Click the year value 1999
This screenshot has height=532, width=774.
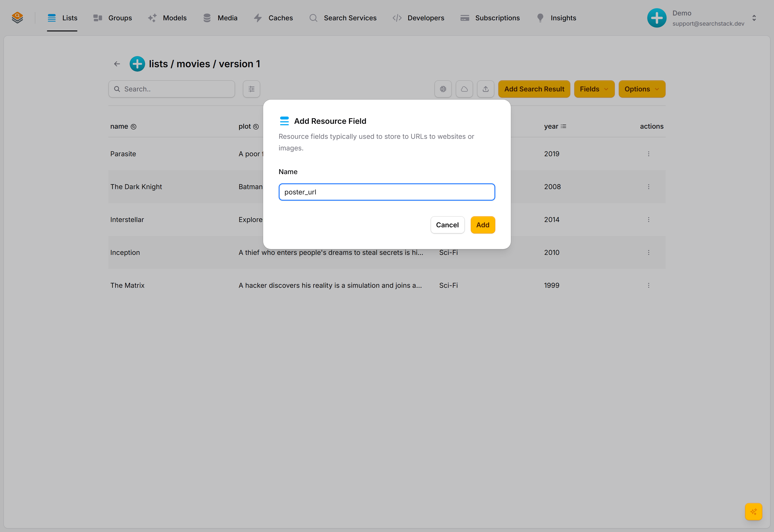click(x=552, y=285)
